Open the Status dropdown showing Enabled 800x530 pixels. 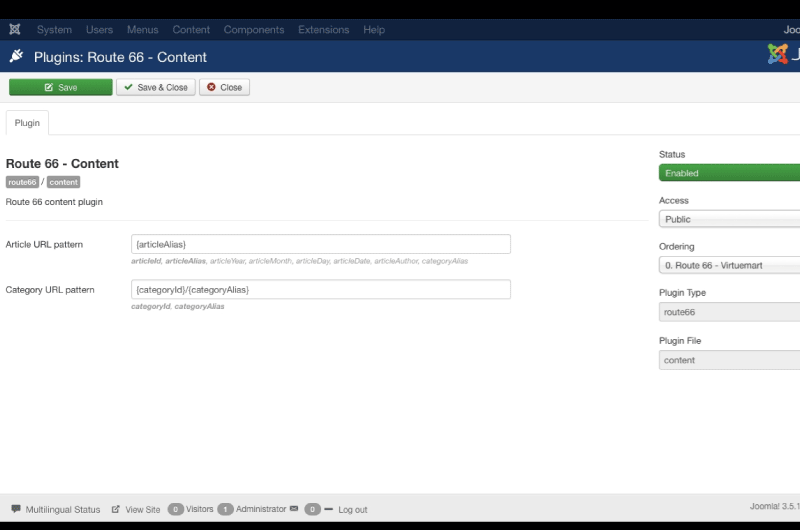[730, 173]
